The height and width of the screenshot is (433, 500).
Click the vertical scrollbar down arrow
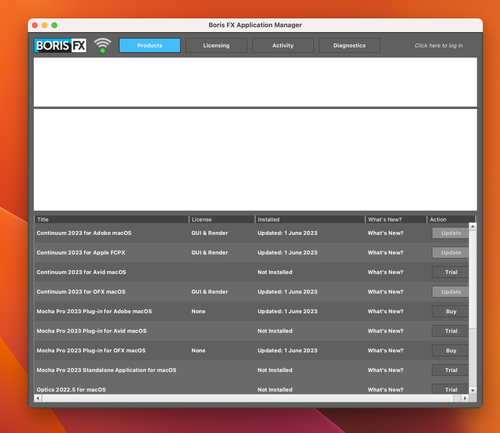pos(472,390)
